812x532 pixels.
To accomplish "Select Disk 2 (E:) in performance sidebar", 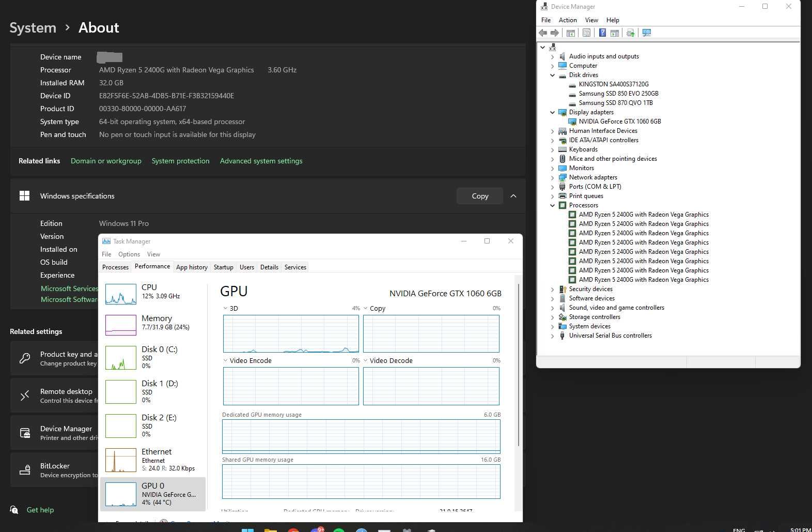I will 153,426.
